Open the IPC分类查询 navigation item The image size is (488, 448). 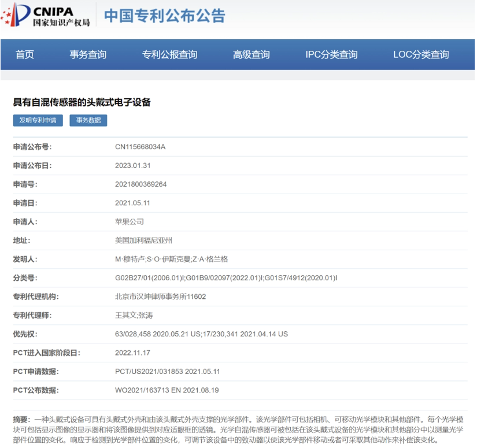pos(331,55)
